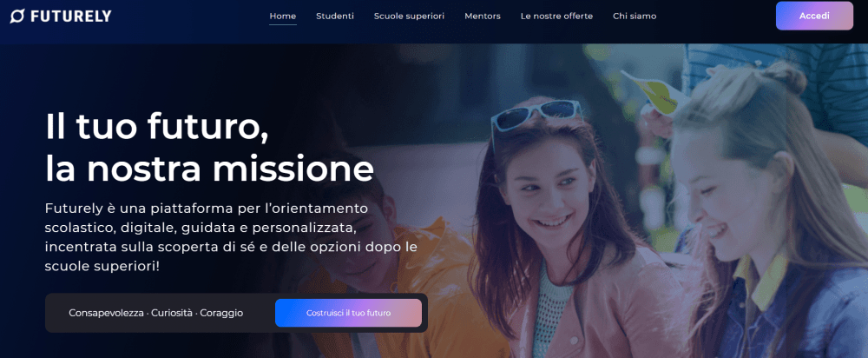Click the Accedi login button
Screen dimensions: 868x358
click(814, 16)
